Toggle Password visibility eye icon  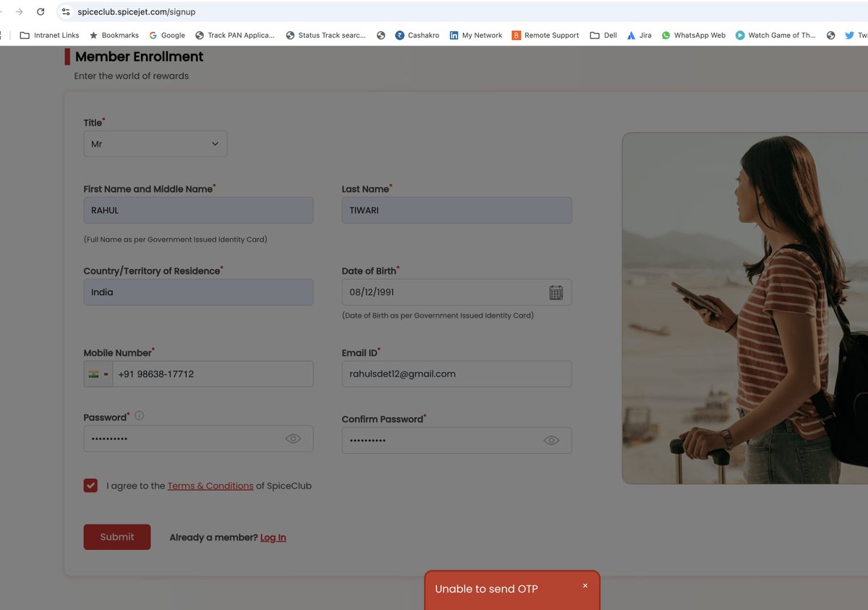[x=293, y=439]
